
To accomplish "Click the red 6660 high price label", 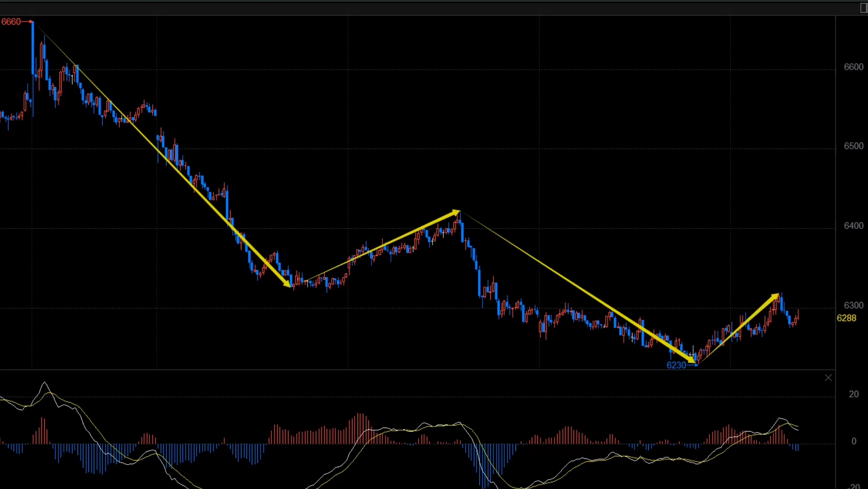I will pos(11,22).
